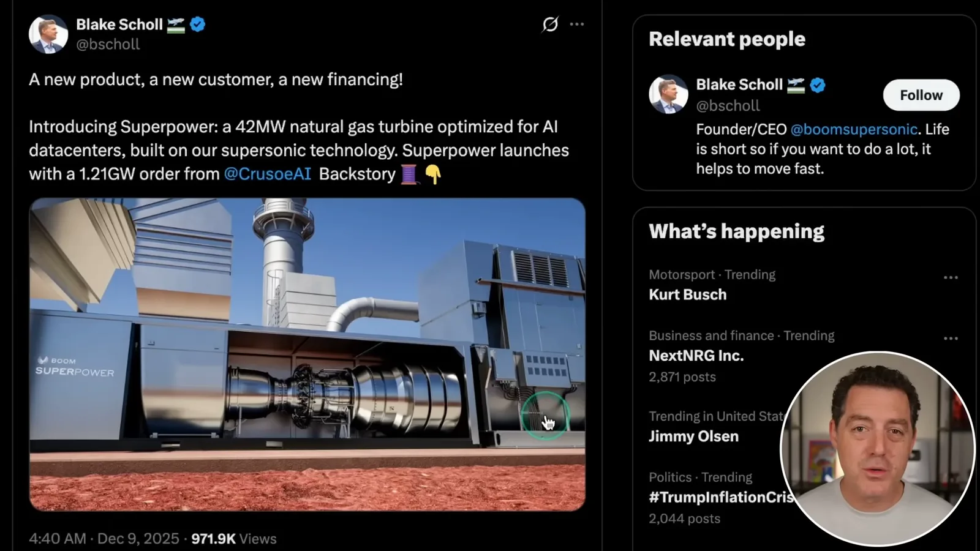Open the NextNRG Inc. trending topic
The width and height of the screenshot is (980, 551).
(696, 356)
